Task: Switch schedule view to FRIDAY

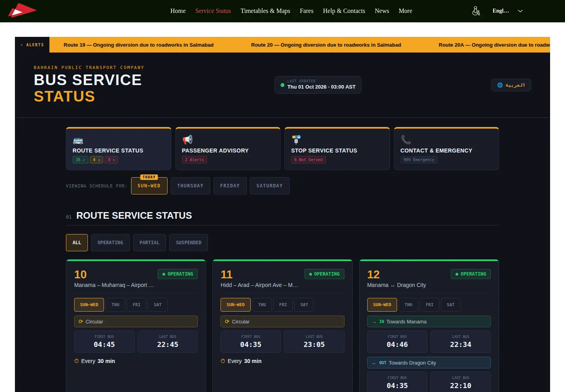Action: pos(230,186)
